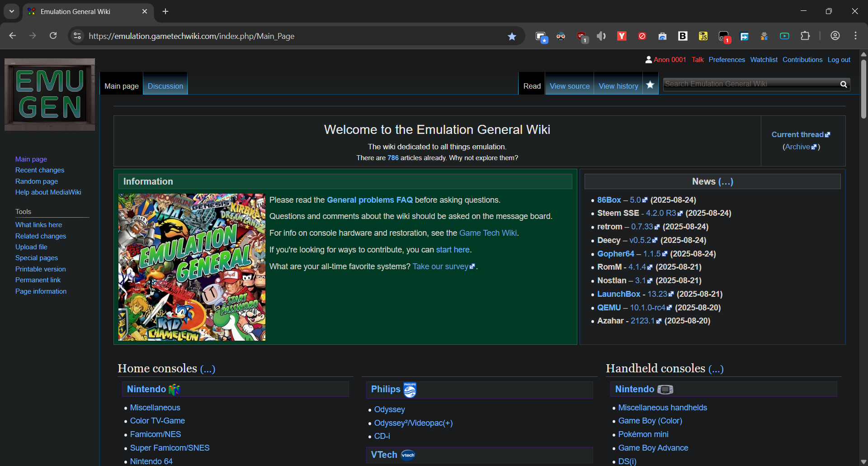The height and width of the screenshot is (466, 868).
Task: Open the thread Archive link
Action: tap(801, 147)
